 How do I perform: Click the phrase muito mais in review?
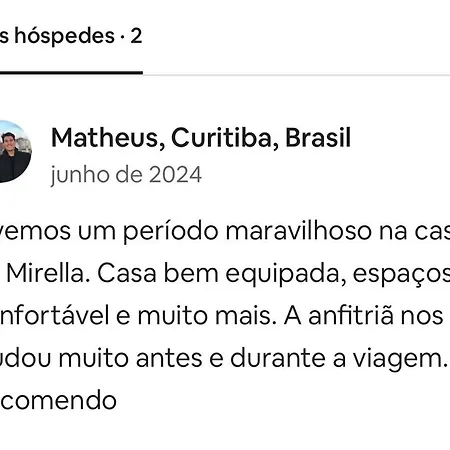[207, 316]
